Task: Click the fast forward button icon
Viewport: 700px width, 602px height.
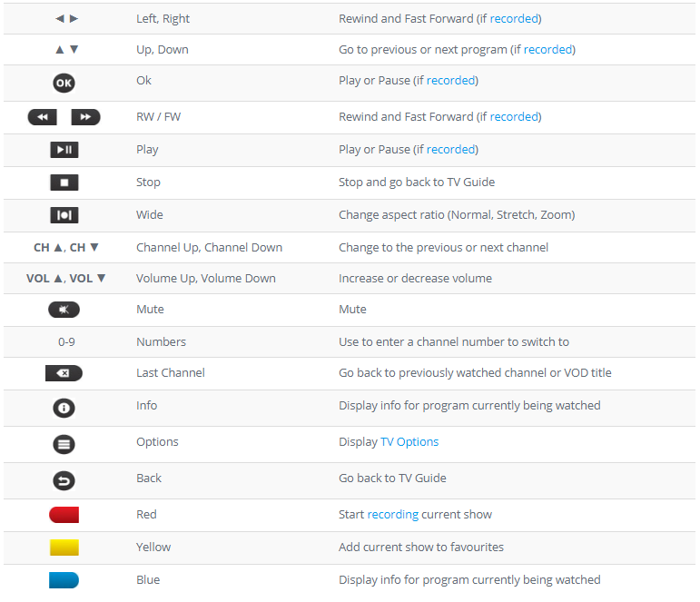Action: (85, 117)
